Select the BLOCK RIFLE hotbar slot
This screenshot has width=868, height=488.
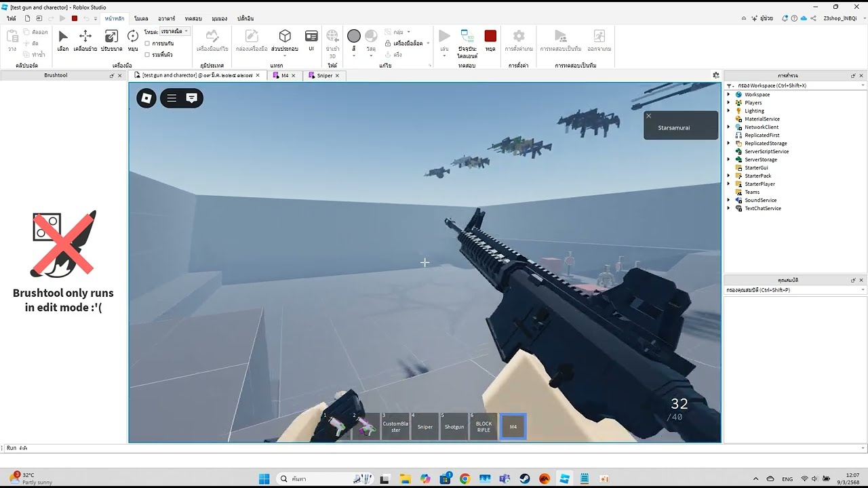pos(484,426)
